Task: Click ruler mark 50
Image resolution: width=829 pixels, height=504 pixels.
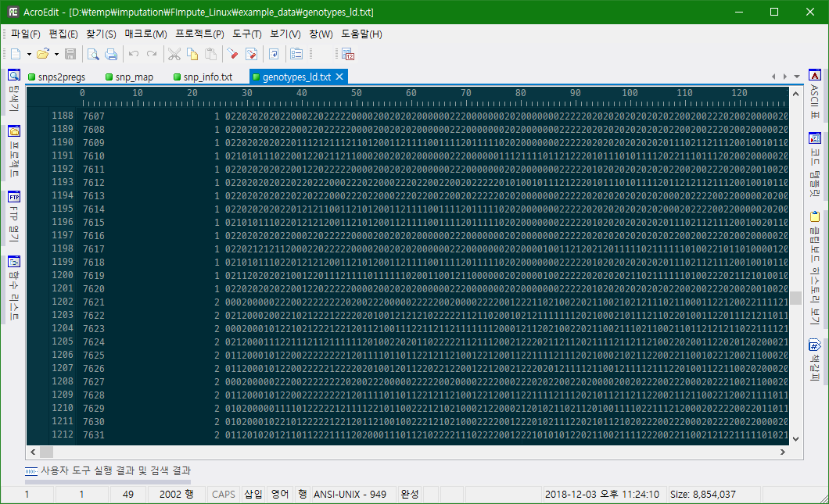Action: pyautogui.click(x=357, y=93)
